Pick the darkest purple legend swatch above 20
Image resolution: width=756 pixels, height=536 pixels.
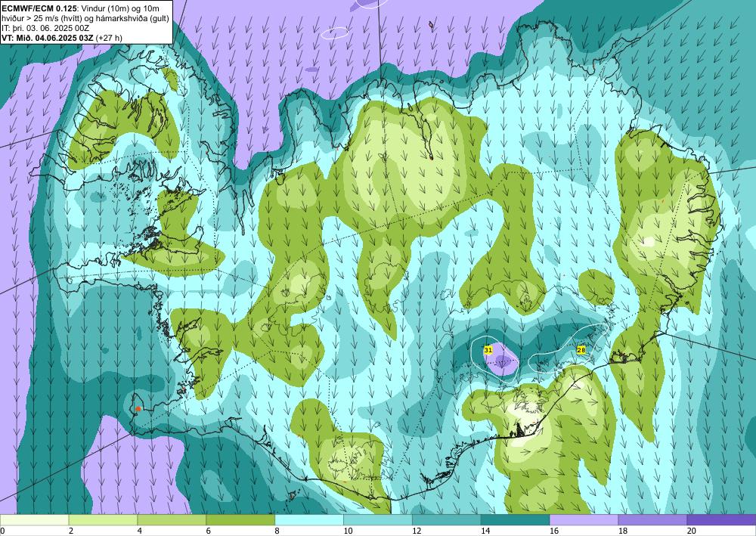(x=721, y=520)
